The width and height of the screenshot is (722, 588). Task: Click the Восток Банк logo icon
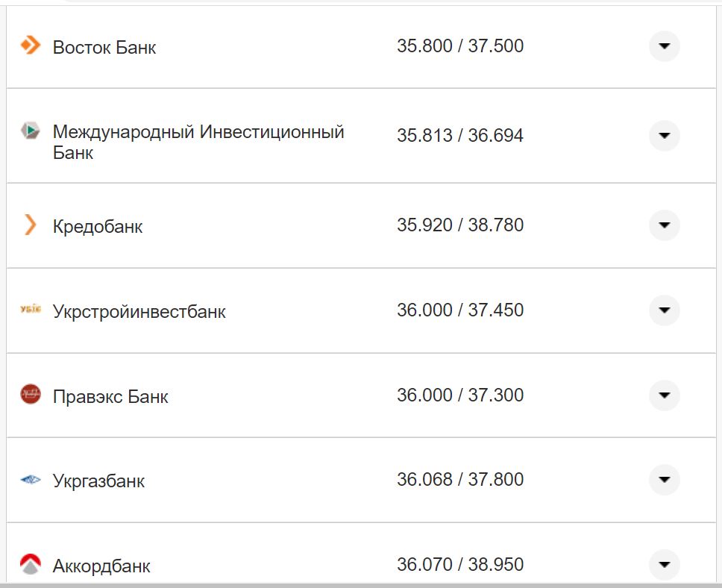(x=29, y=46)
